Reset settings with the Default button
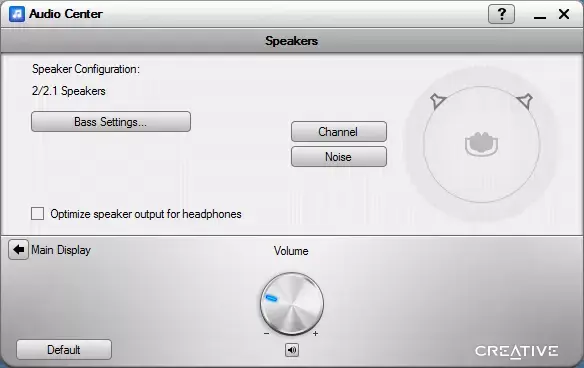 (64, 350)
